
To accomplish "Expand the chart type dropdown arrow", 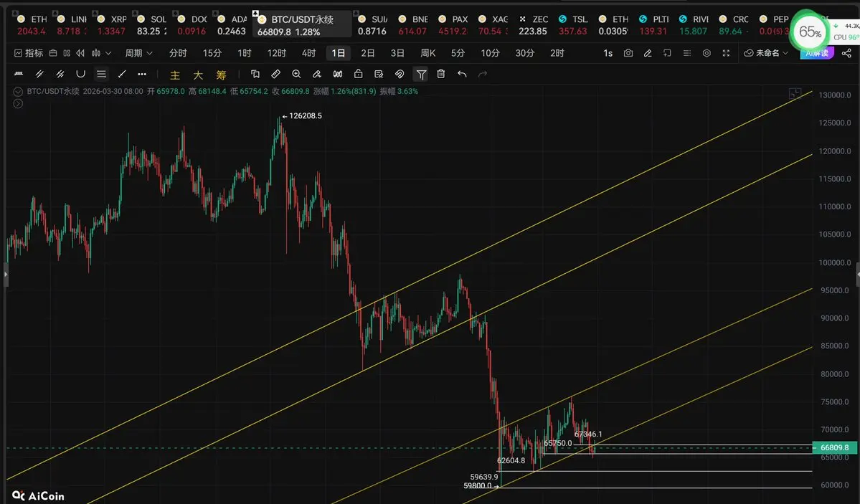I will 108,53.
